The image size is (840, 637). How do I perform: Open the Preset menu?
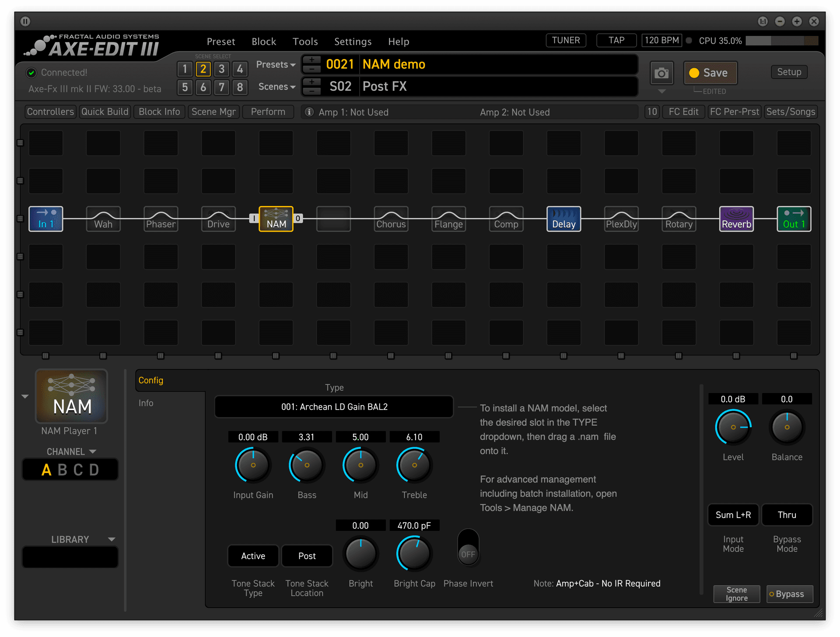point(221,42)
